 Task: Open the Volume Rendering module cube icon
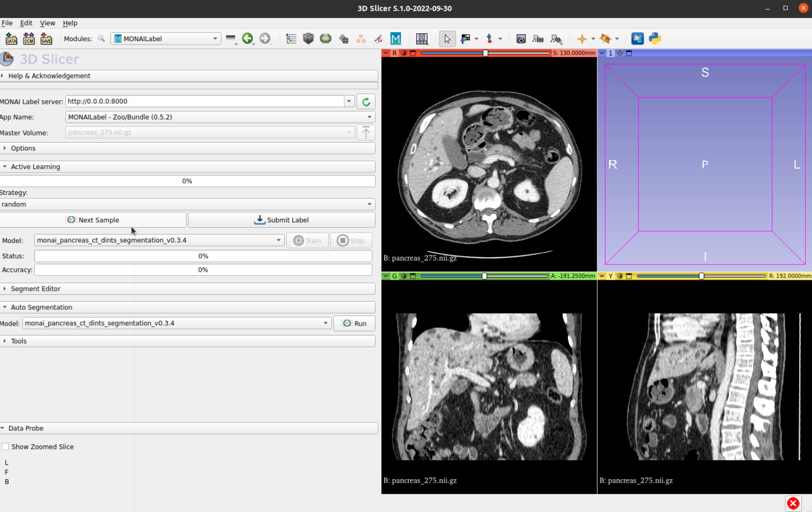[308, 38]
